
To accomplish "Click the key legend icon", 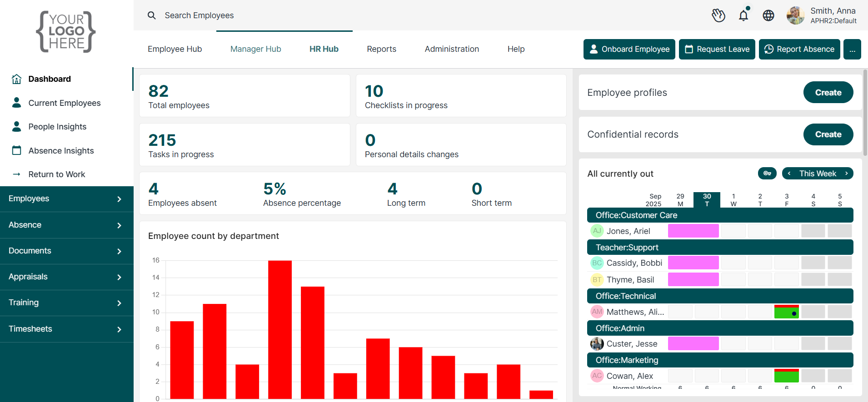I will tap(767, 174).
